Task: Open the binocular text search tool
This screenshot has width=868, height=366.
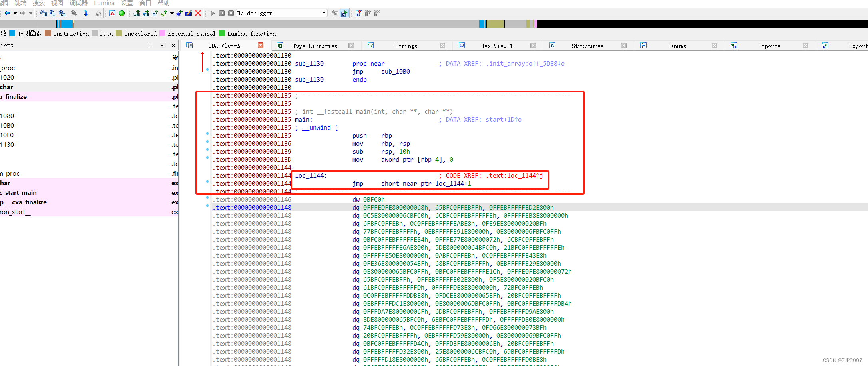Action: tap(53, 13)
